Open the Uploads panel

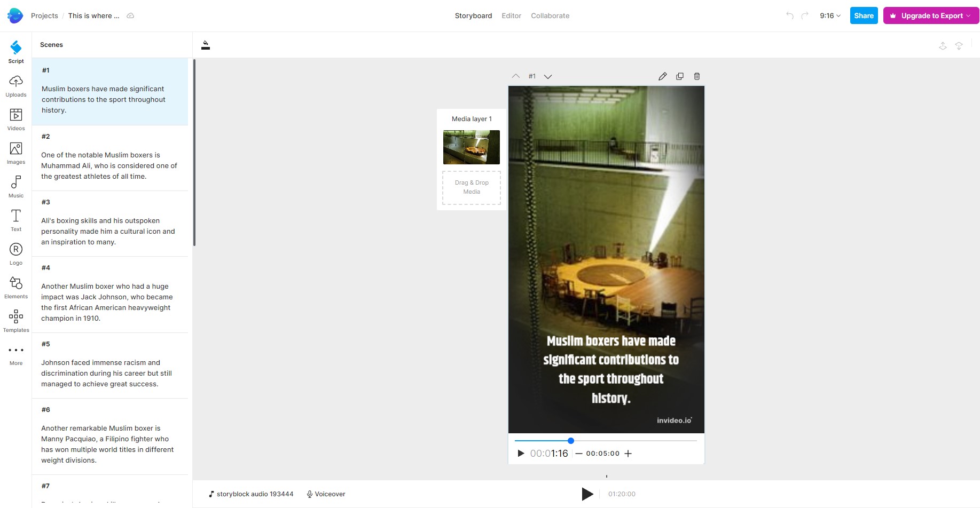tap(16, 86)
